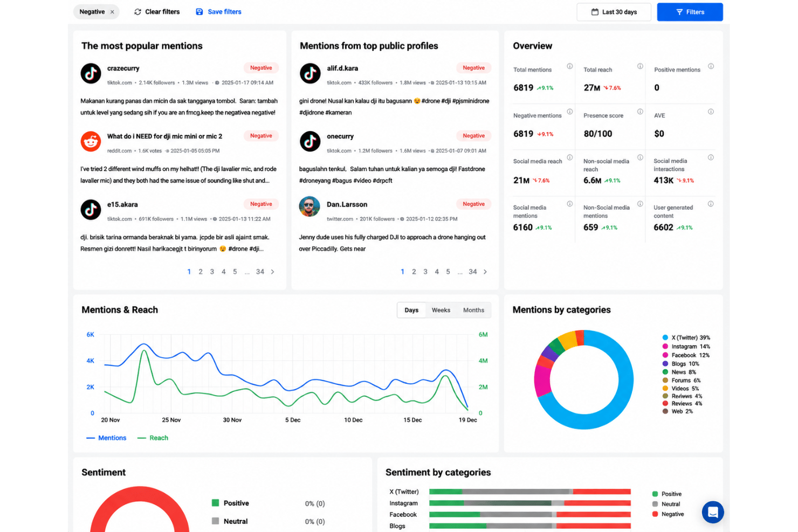The height and width of the screenshot is (532, 798).
Task: Toggle Instagram 14% legend entry
Action: tap(686, 347)
